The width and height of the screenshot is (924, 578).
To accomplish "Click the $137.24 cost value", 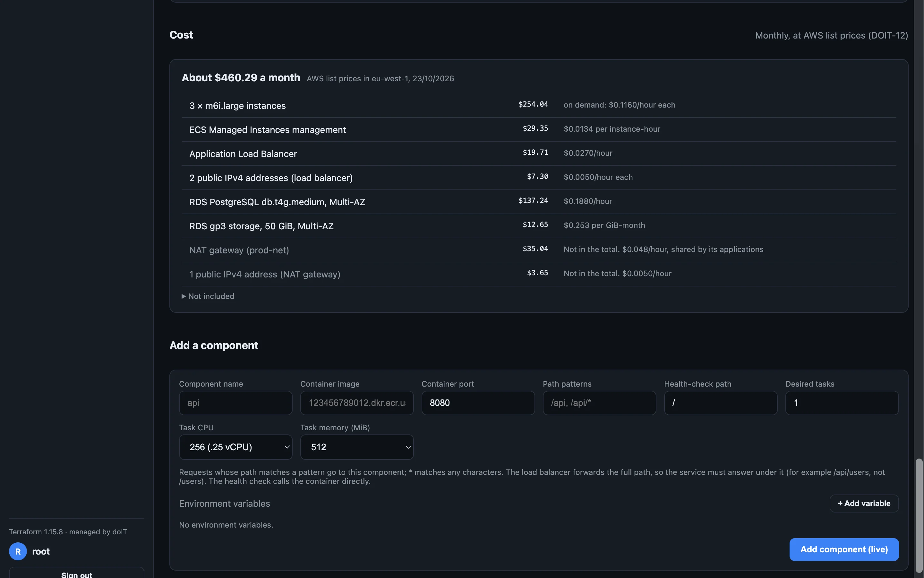I will 533,201.
